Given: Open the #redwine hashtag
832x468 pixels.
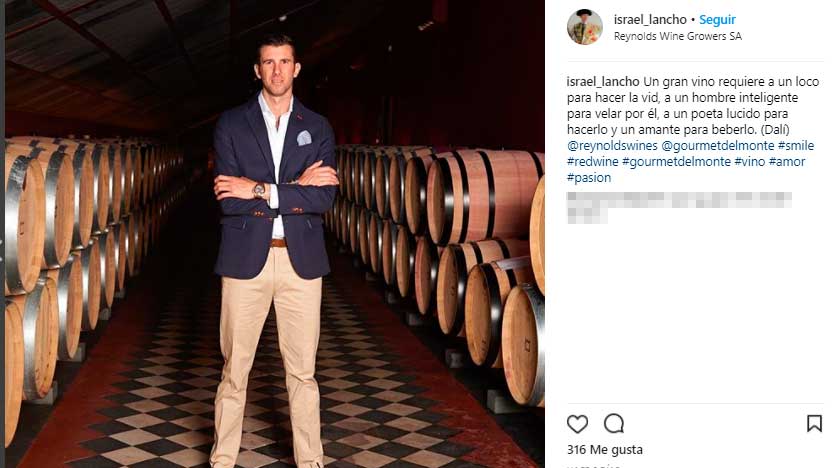Looking at the screenshot, I should point(592,161).
